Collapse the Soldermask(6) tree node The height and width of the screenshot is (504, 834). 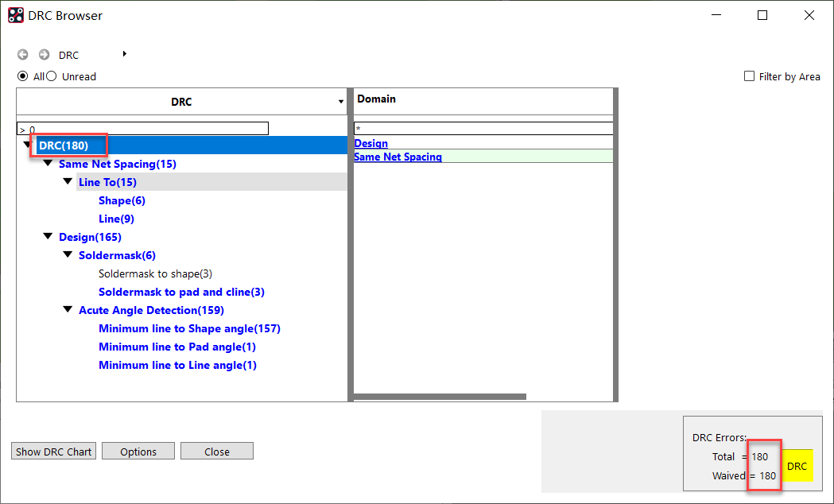point(68,255)
